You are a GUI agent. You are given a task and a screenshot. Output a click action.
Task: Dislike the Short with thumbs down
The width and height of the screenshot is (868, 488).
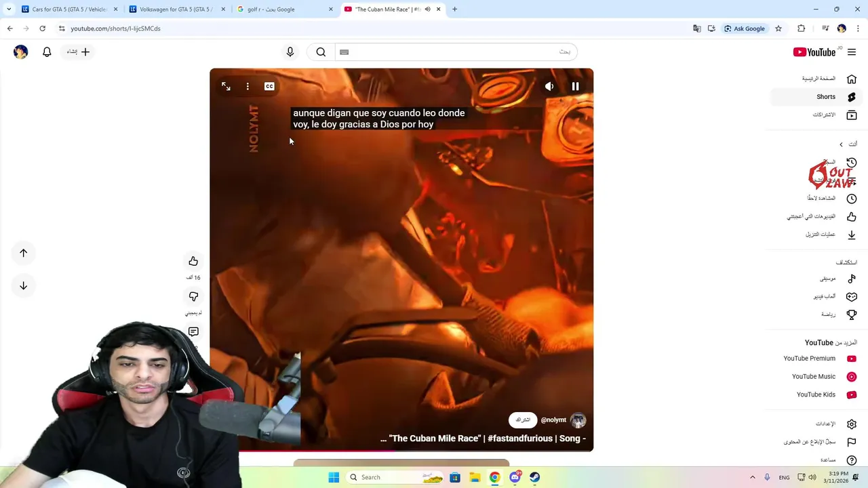(x=193, y=296)
